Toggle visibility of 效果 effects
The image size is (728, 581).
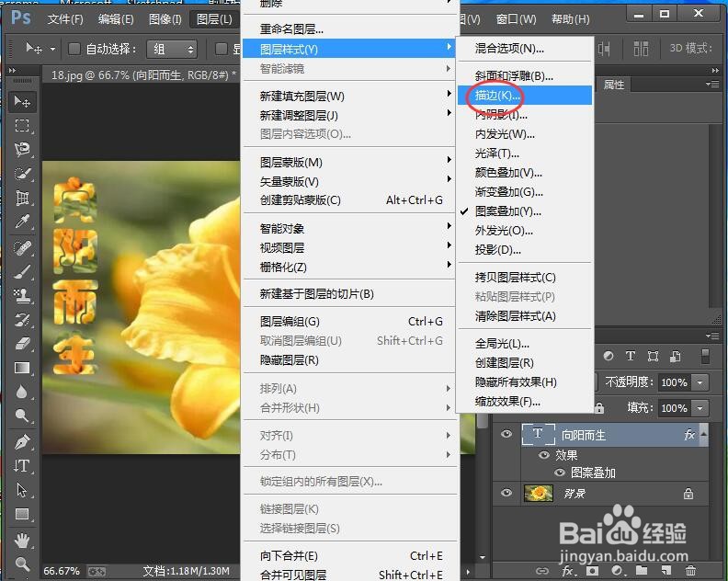[543, 455]
